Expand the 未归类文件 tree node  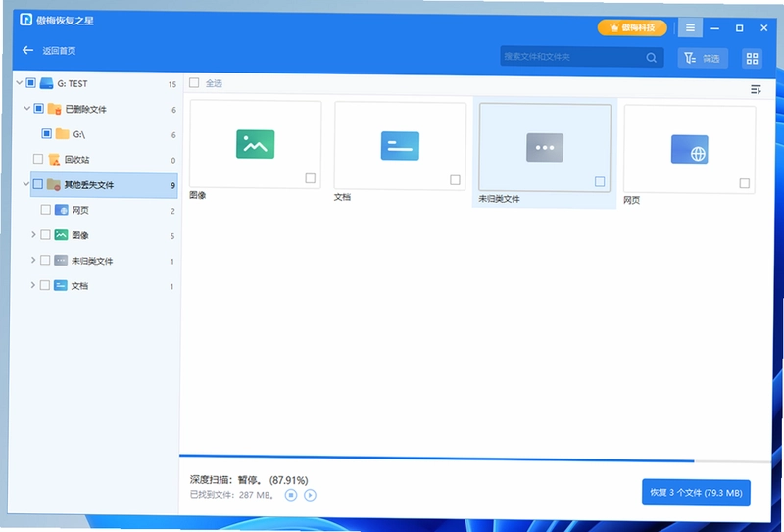33,260
